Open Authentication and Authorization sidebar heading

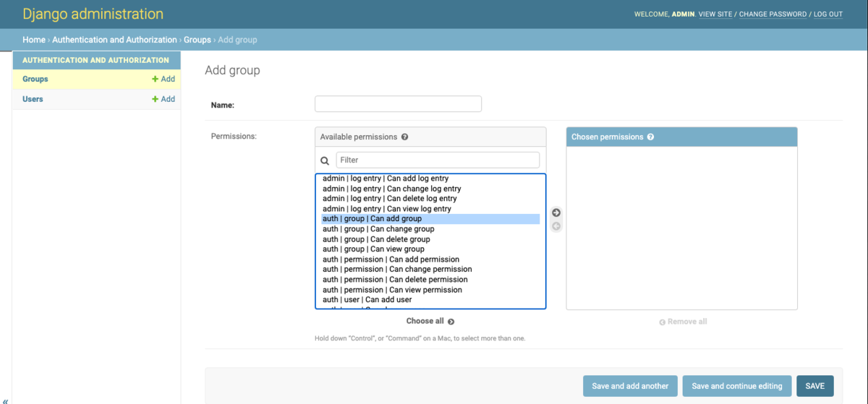(95, 60)
